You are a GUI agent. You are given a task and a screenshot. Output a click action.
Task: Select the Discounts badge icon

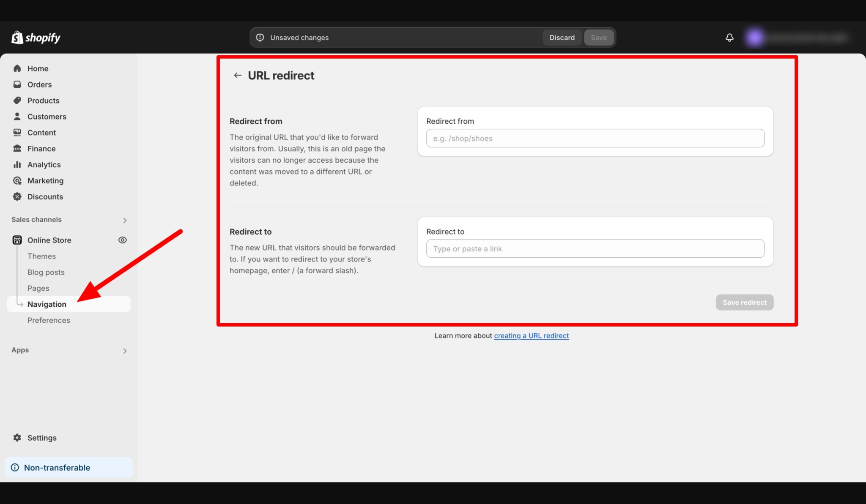coord(17,196)
